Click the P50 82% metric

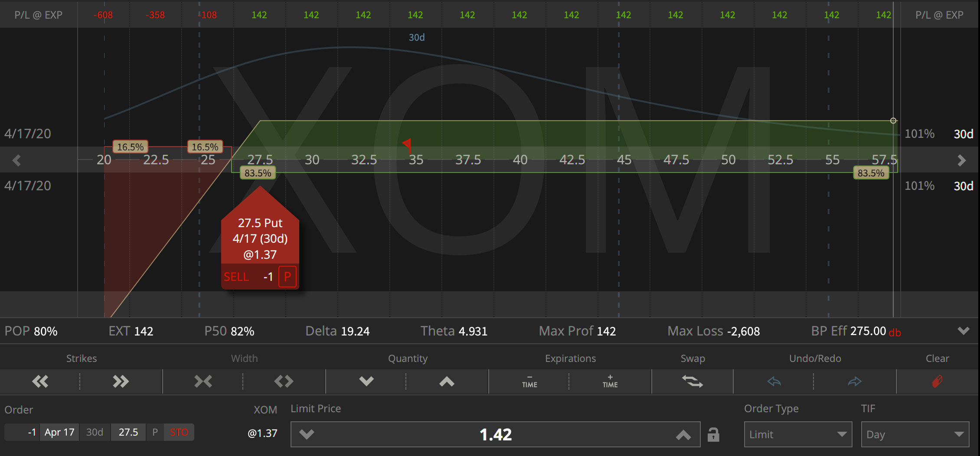pos(229,331)
